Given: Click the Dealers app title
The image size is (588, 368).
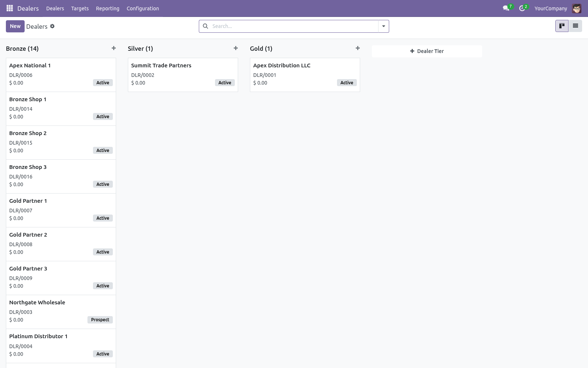Looking at the screenshot, I should 28,8.
